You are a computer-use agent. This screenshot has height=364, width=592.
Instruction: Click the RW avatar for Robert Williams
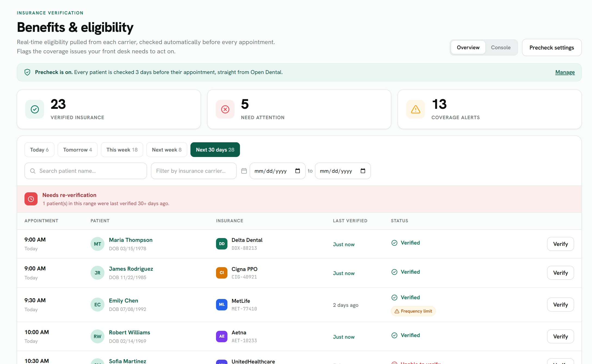pos(97,337)
